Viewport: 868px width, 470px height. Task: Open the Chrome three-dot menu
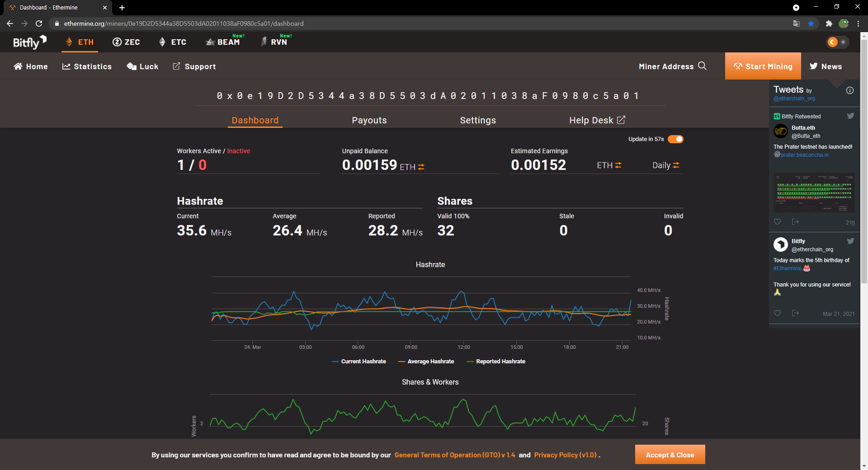coord(858,23)
